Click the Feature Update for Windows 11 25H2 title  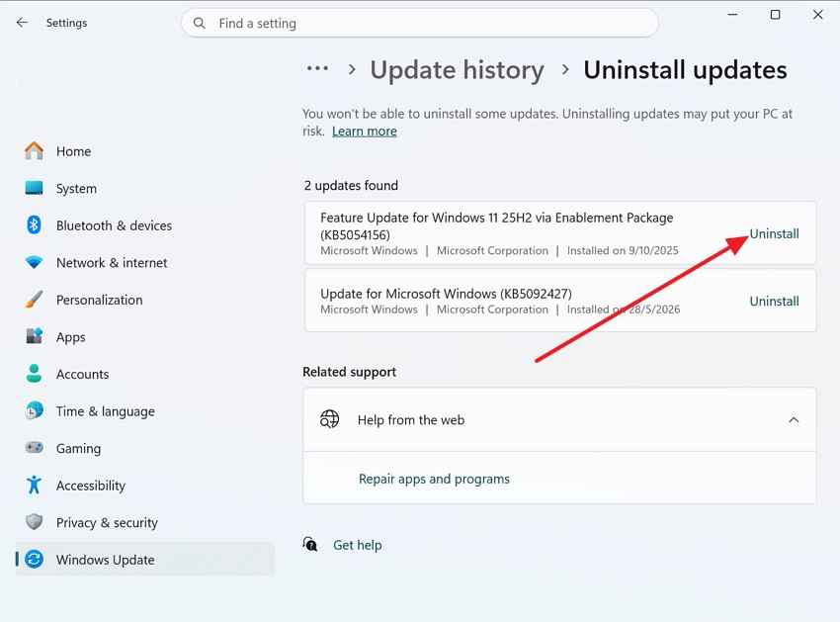click(497, 226)
